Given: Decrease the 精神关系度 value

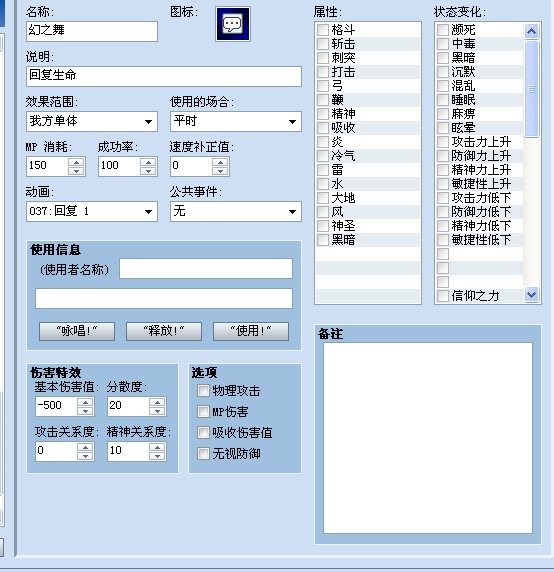Looking at the screenshot, I should [157, 456].
